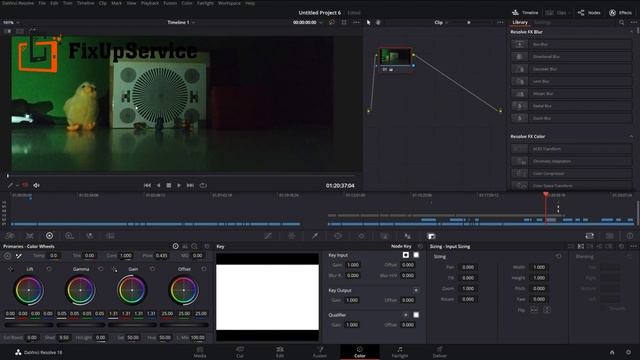Viewport: 640px width, 360px height.
Task: Open viewer timecode dropdown
Action: [321, 22]
